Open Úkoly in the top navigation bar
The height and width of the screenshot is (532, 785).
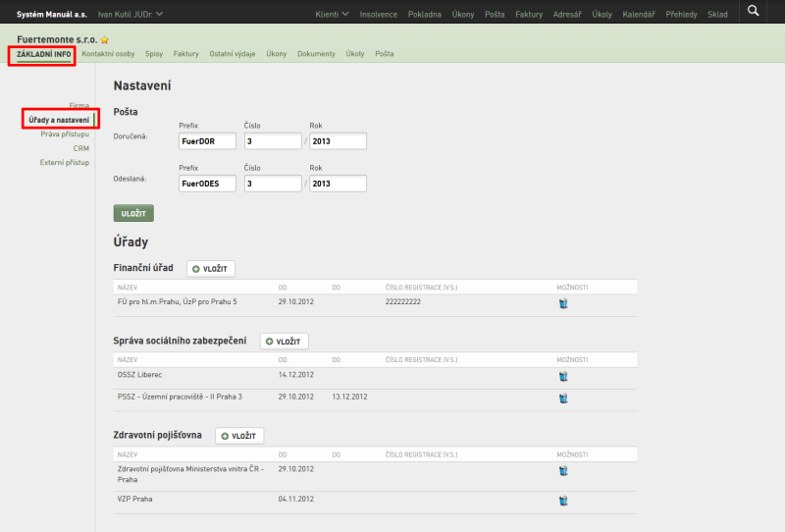(x=602, y=15)
